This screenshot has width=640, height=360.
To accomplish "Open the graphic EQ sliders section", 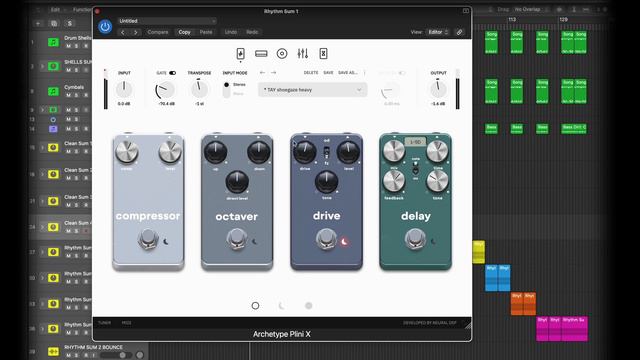I will [302, 53].
